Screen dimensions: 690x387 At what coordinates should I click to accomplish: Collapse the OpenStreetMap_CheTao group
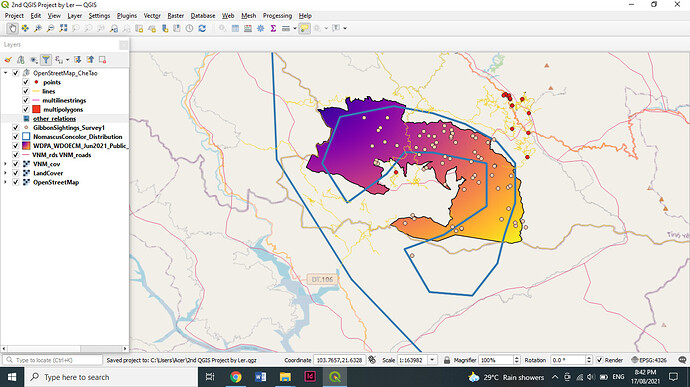click(x=5, y=73)
